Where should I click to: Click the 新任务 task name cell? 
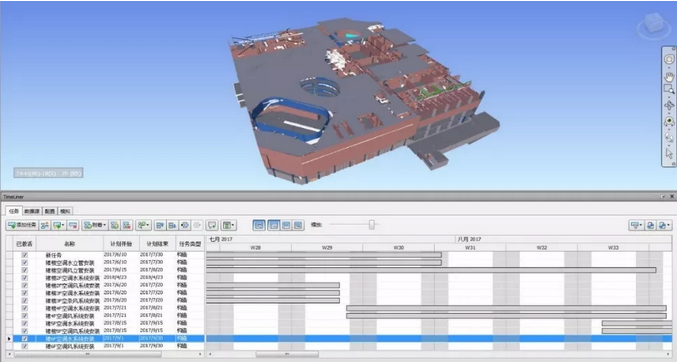[x=70, y=255]
